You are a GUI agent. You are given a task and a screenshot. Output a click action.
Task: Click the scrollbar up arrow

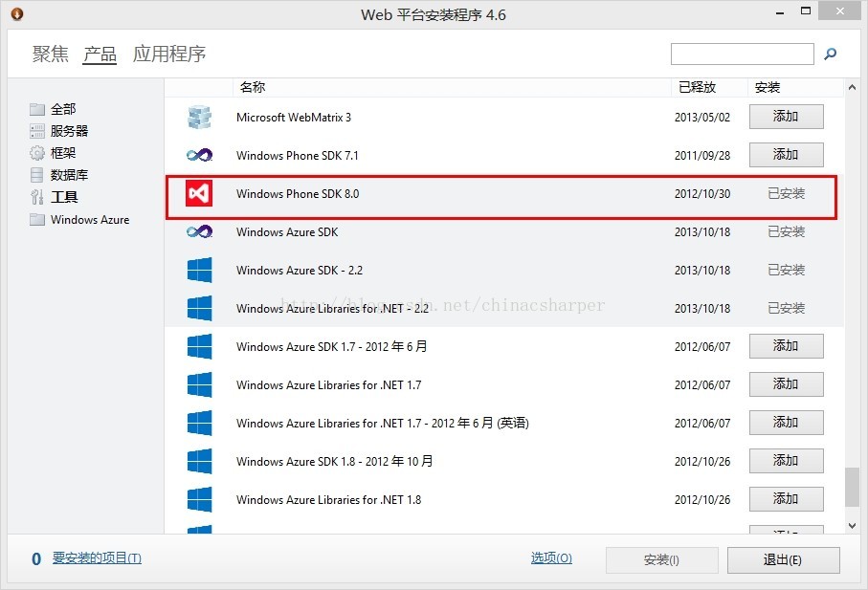(x=852, y=87)
